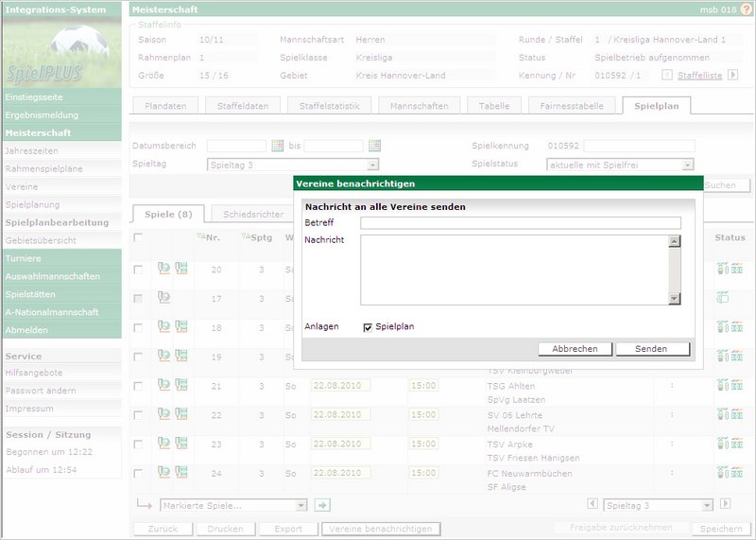This screenshot has width=756, height=540.
Task: Click the green arrow next to Markierte Spiele
Action: point(322,505)
